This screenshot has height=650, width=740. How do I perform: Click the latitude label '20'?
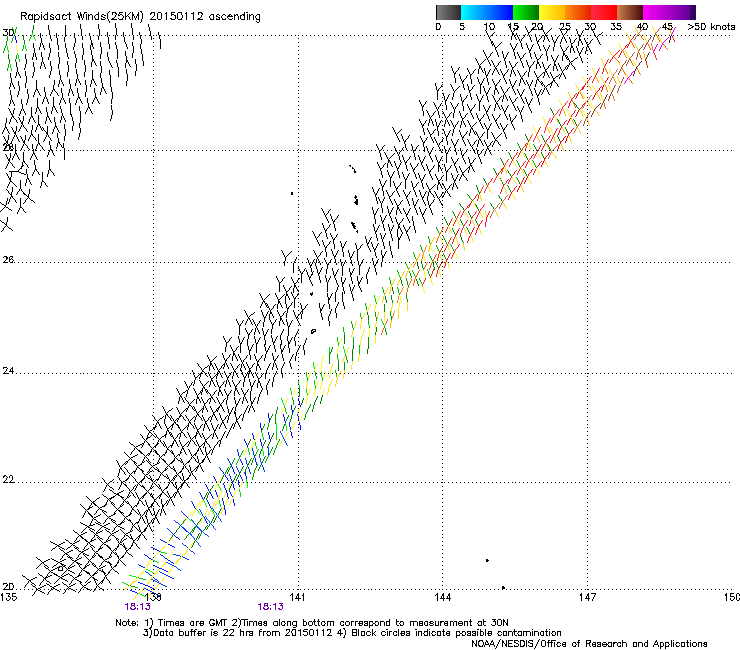tap(8, 587)
